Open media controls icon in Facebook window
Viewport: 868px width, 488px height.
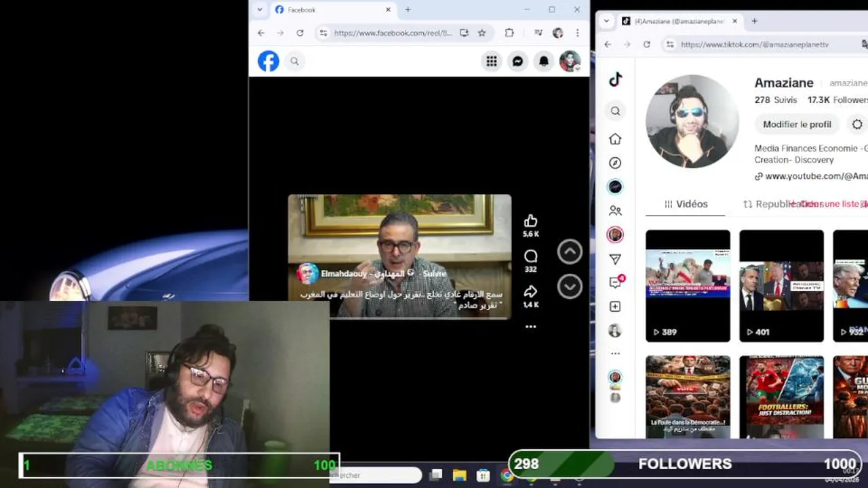(538, 33)
